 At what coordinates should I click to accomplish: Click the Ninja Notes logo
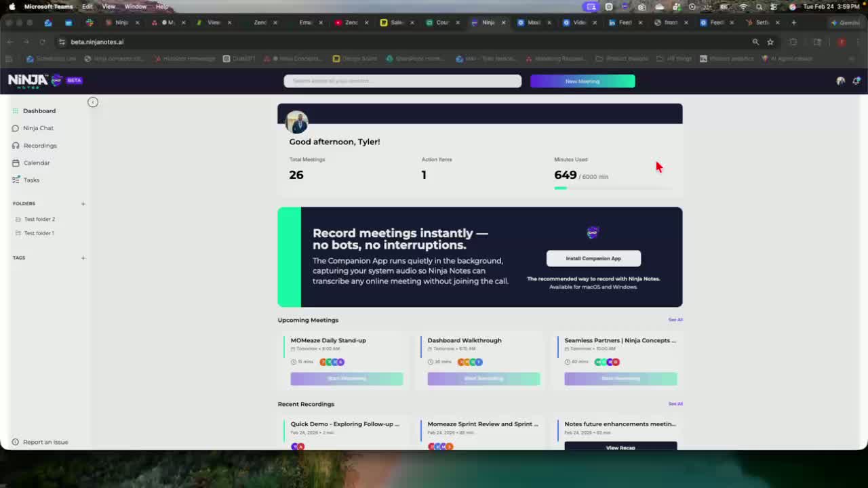pyautogui.click(x=36, y=81)
